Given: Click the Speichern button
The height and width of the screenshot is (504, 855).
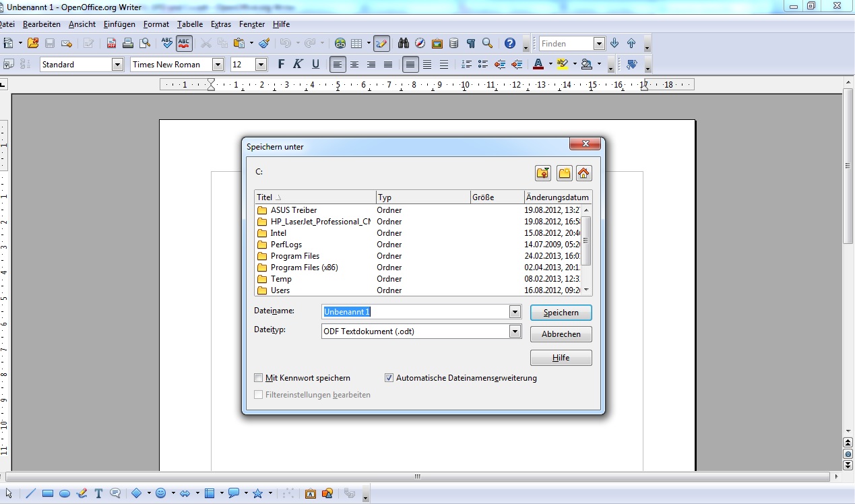Looking at the screenshot, I should point(561,313).
